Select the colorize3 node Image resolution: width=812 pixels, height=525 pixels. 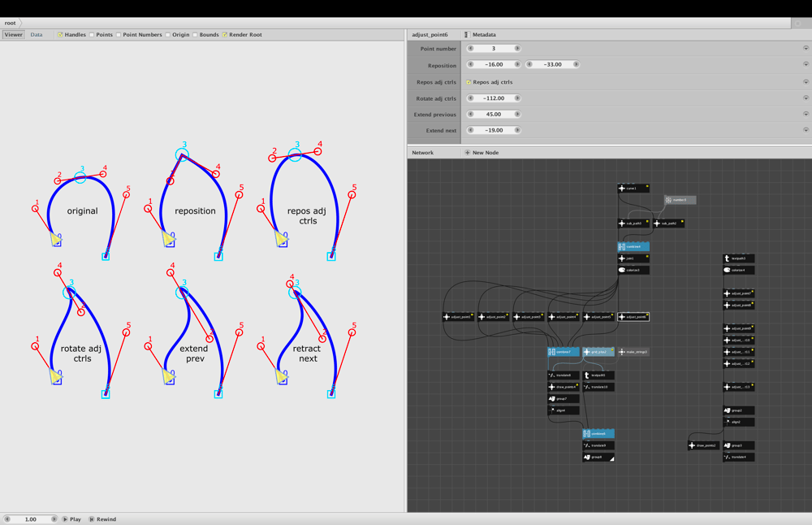(x=634, y=270)
